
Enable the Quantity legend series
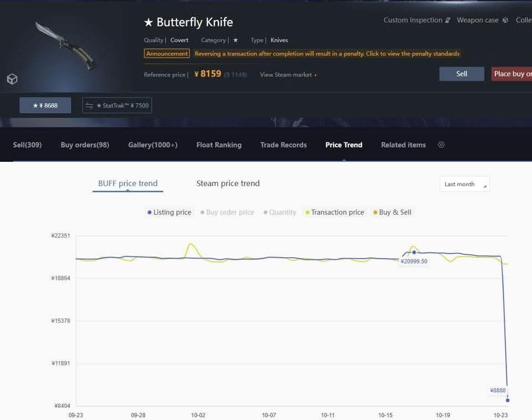point(280,212)
